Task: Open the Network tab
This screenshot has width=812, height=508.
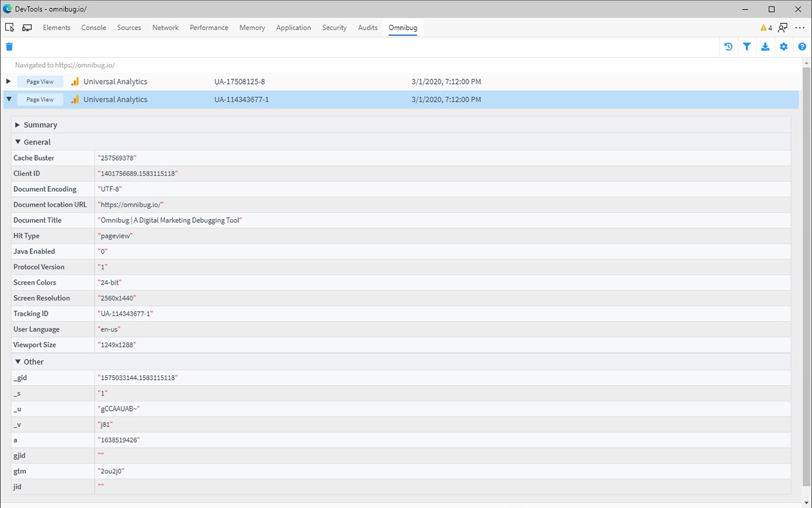Action: 166,28
